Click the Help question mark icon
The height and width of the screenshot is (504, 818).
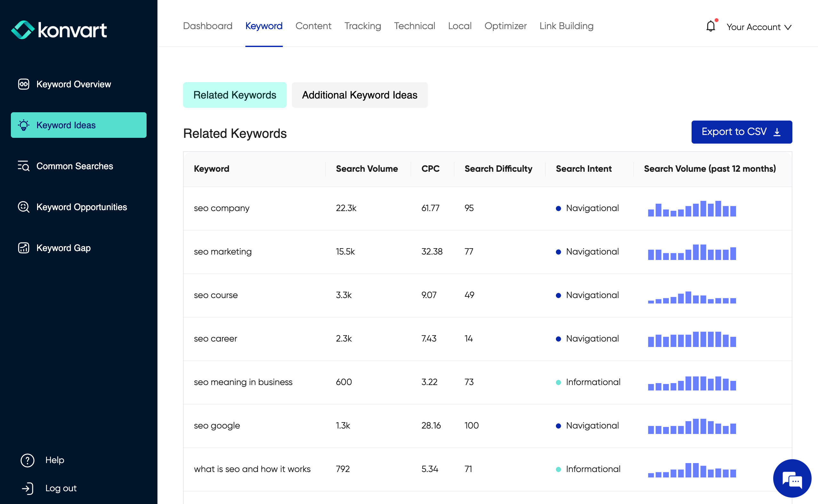[27, 460]
